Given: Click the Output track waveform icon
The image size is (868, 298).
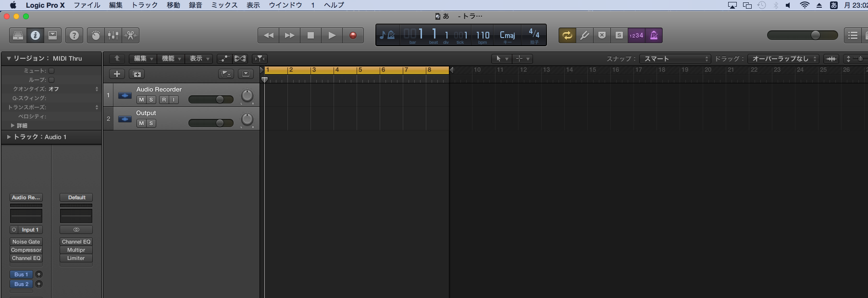Looking at the screenshot, I should point(125,119).
